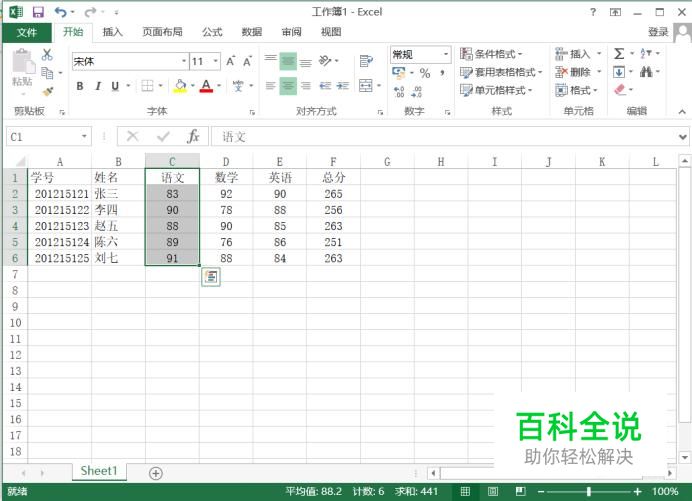Click the Paste Options icon below the selection
Screen dimensions: 692x501
[210, 277]
